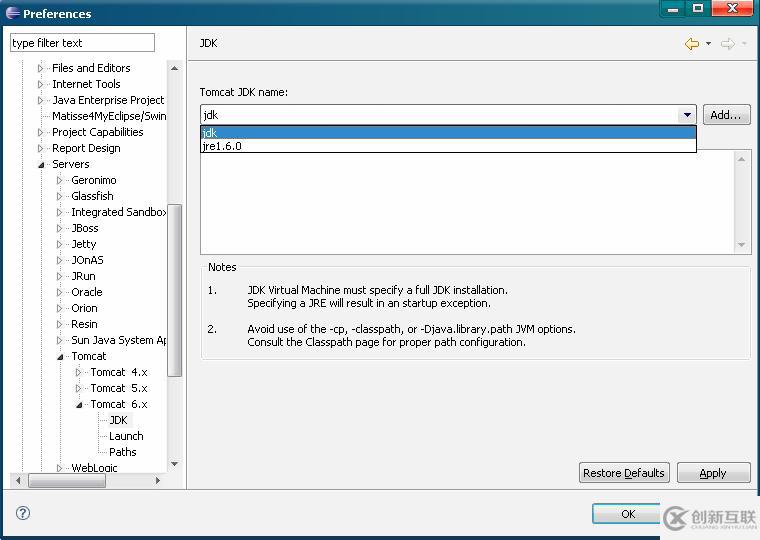Collapse the Tomcat node
Viewport: 760px width, 540px height.
(60, 357)
